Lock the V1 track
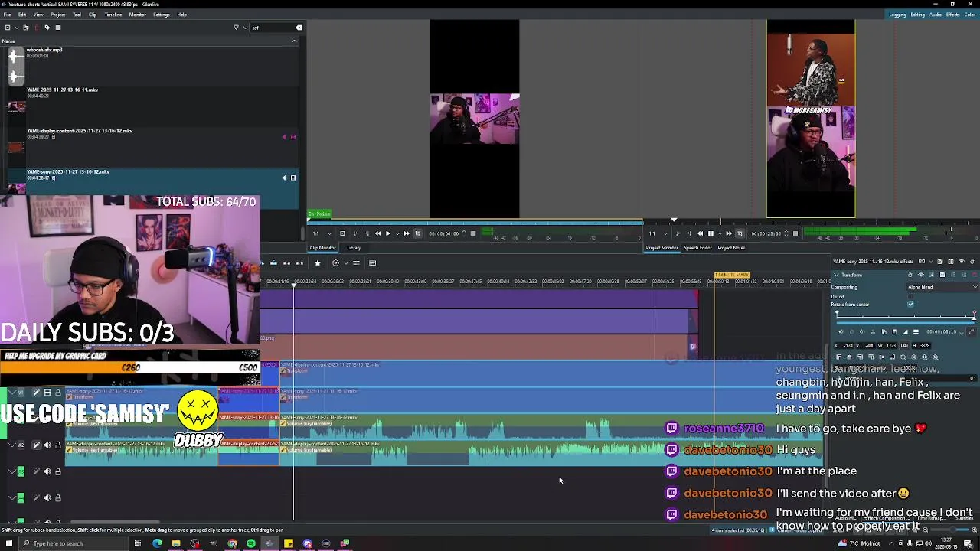 click(57, 393)
